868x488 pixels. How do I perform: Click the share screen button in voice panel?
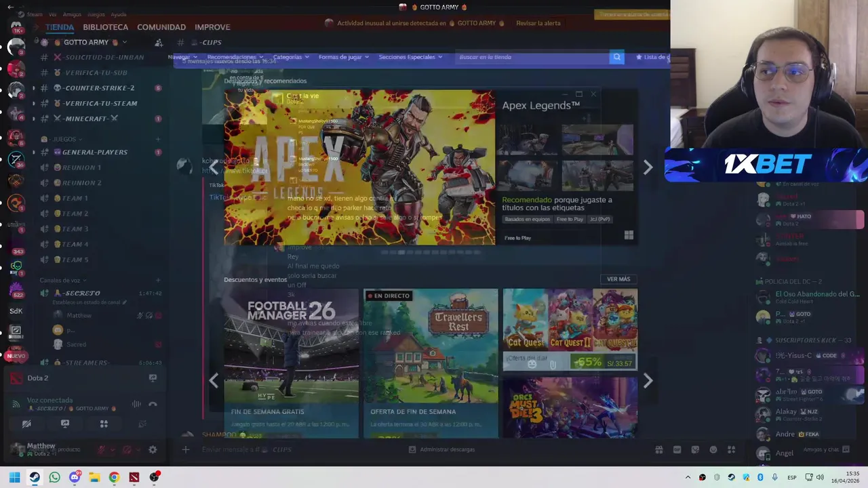click(65, 424)
